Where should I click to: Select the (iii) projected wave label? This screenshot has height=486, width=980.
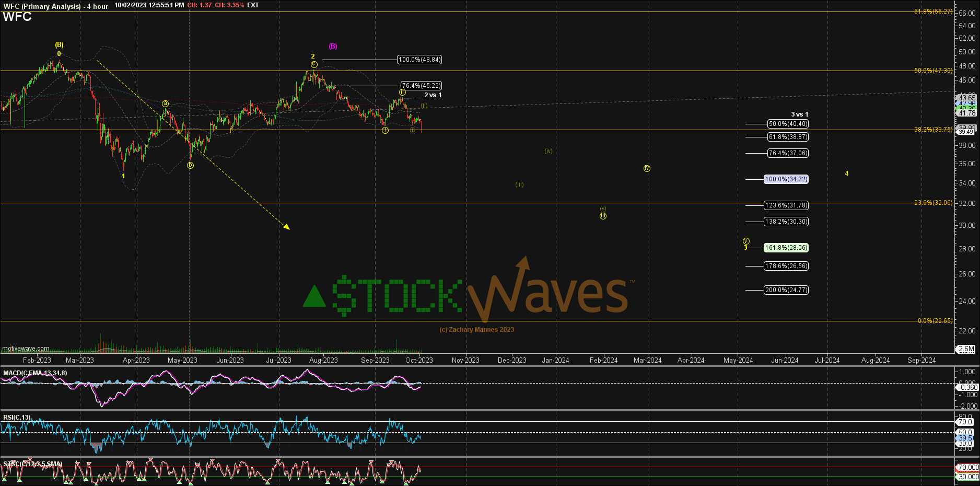coord(519,184)
